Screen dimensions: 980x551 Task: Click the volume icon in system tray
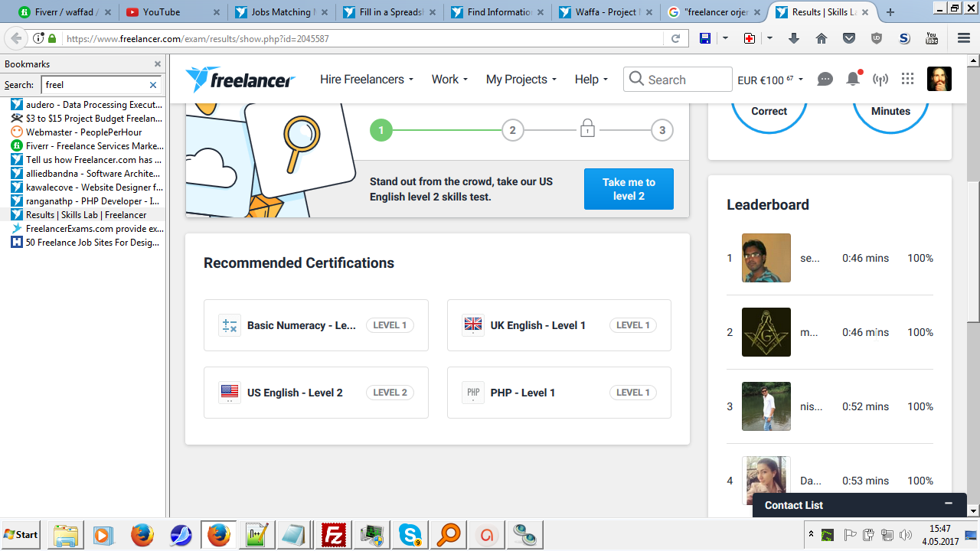pyautogui.click(x=906, y=534)
